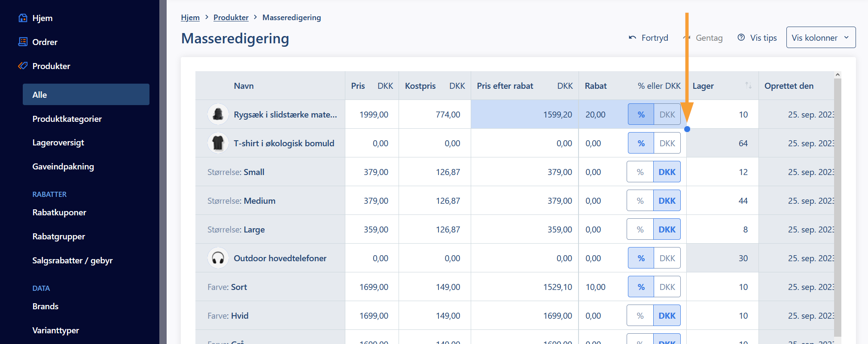Click the Vis tips question mark icon
Screen dimensions: 868x344
click(x=741, y=37)
